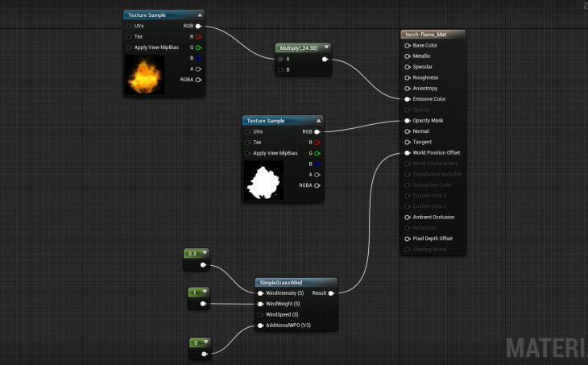Click the white mask texture preview thumbnail
Screen dimensions: 588x365
click(x=263, y=180)
